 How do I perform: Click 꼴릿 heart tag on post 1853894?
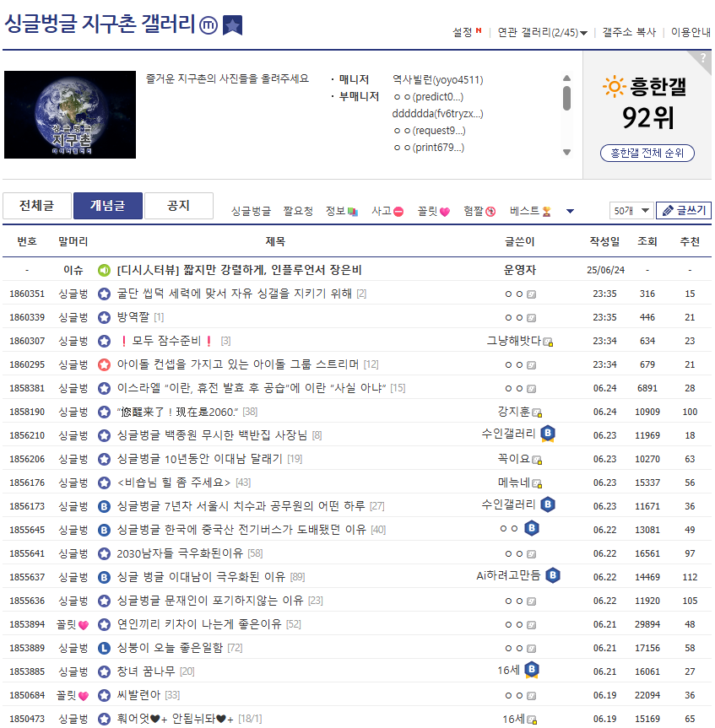pos(73,625)
